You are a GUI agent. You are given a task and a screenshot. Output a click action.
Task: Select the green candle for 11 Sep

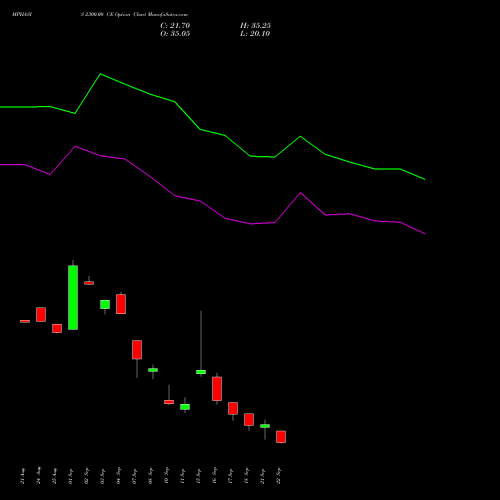click(x=185, y=407)
